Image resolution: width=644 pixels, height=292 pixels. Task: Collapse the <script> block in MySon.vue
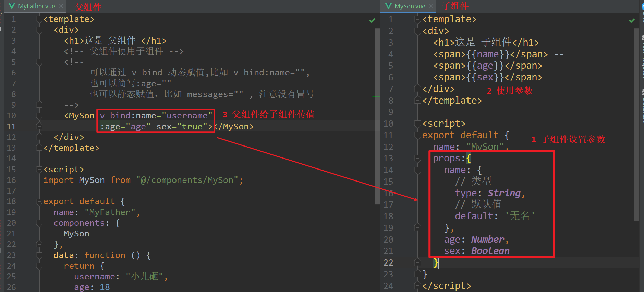(417, 124)
